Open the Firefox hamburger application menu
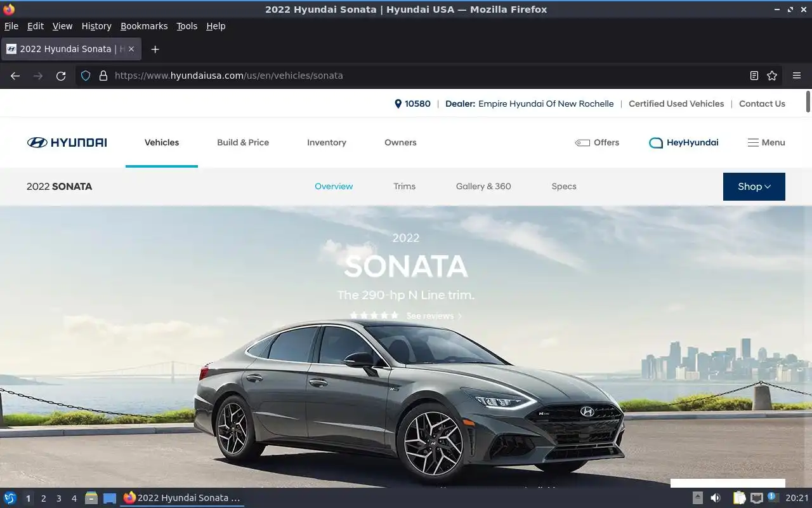Screen dimensions: 812x508 (x=797, y=76)
